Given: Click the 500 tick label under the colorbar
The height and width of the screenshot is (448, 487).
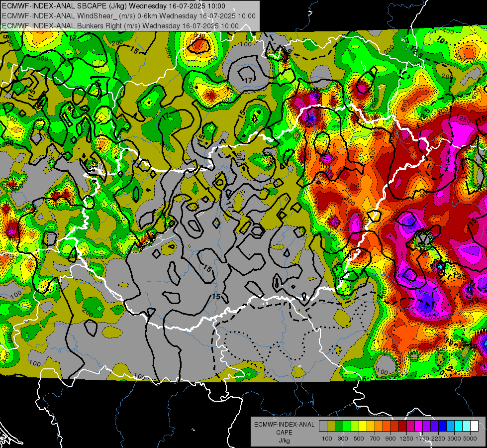Looking at the screenshot, I should click(x=359, y=439).
